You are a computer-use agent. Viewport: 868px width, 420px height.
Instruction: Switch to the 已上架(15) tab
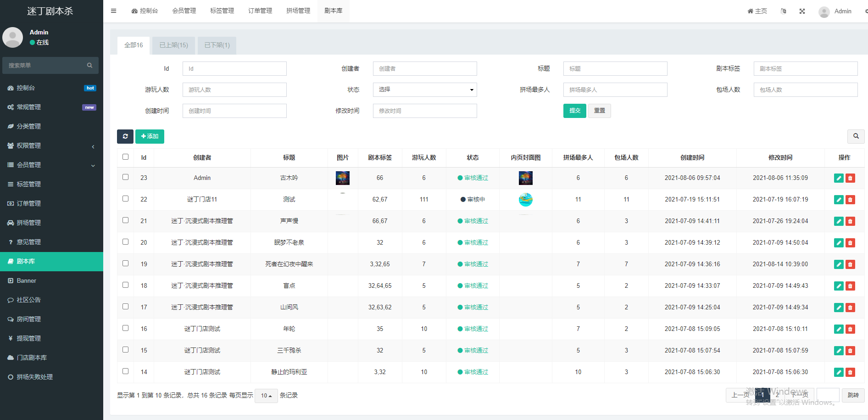(x=173, y=45)
